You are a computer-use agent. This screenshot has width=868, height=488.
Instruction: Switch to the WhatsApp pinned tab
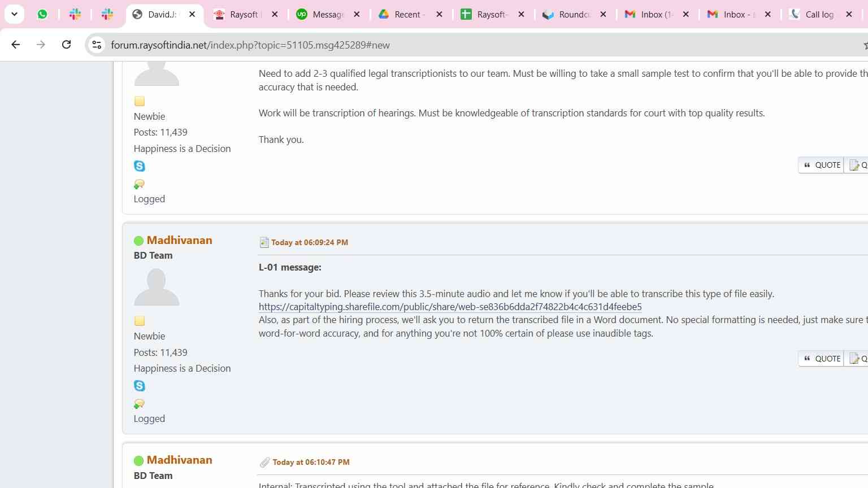click(x=42, y=14)
